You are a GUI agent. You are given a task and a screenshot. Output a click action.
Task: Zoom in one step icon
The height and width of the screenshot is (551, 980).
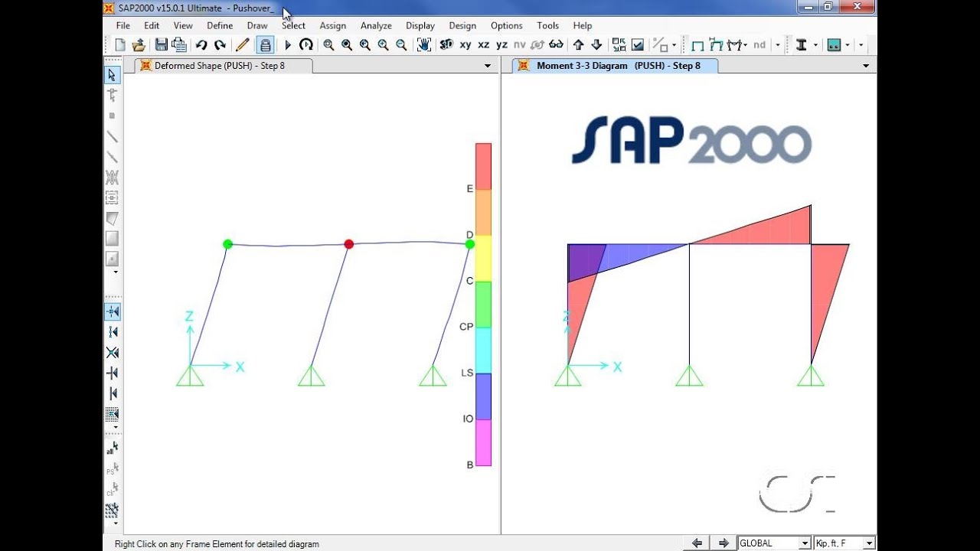point(383,45)
